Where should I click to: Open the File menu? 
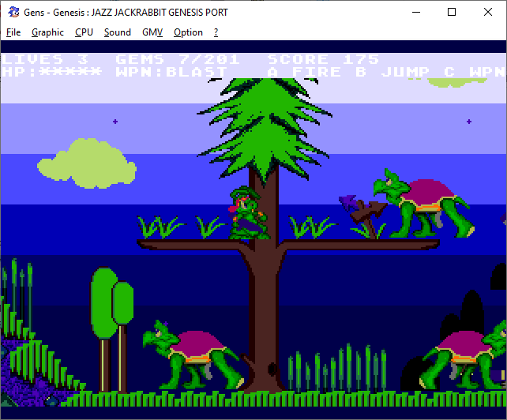(13, 32)
